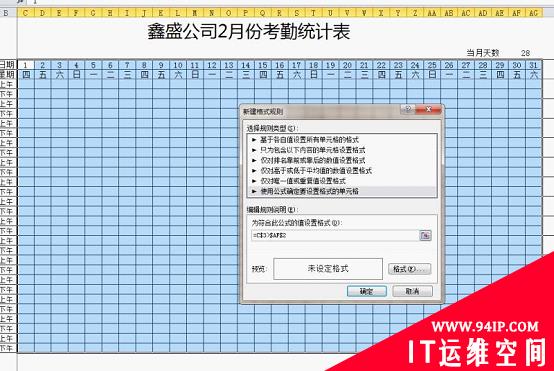Close the 新建格式规则 dialog with X
This screenshot has width=554, height=371.
tap(428, 109)
